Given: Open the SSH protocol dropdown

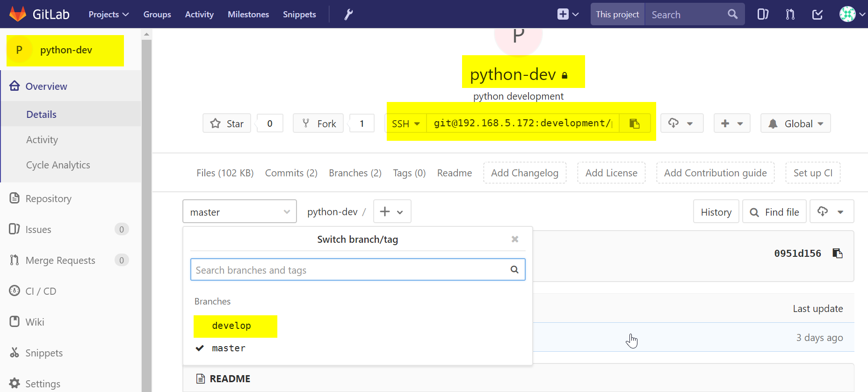Looking at the screenshot, I should 405,123.
